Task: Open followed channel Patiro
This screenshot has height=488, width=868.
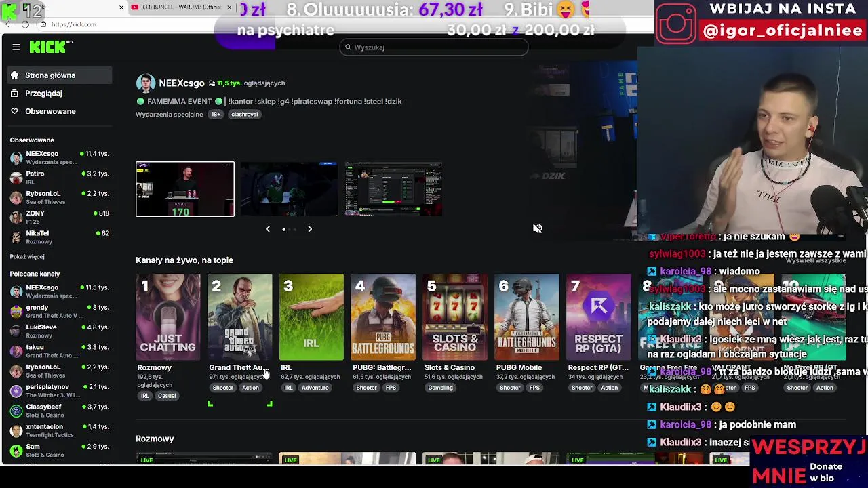Action: [60, 178]
